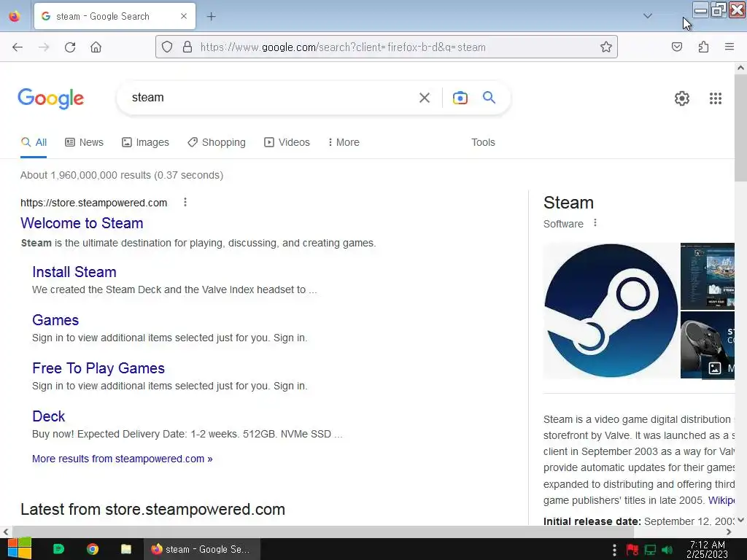Viewport: 747px width, 560px height.
Task: Show tracking protection shield info
Action: click(x=167, y=47)
